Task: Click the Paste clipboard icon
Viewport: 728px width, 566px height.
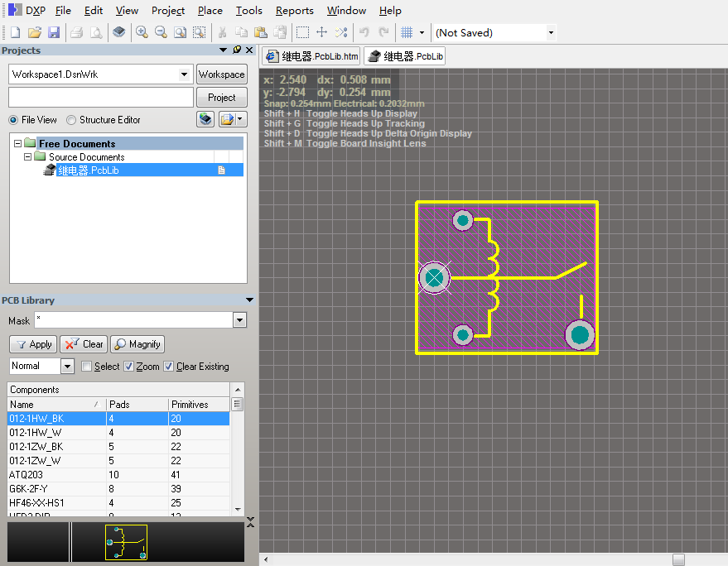Action: 261,32
